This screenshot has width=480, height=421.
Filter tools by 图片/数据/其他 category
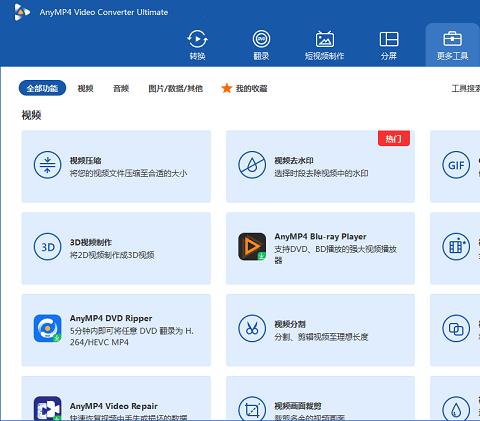click(x=176, y=88)
